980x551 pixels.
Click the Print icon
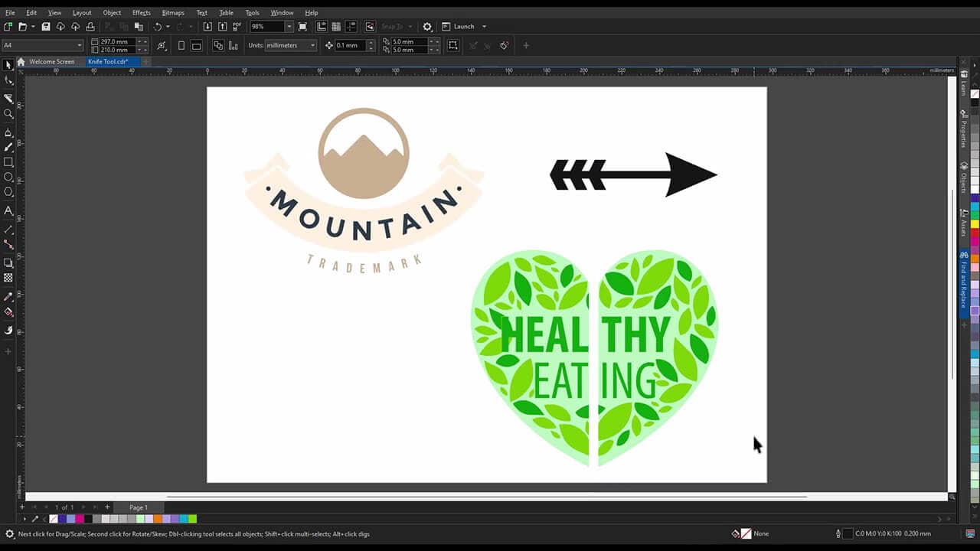tap(90, 26)
